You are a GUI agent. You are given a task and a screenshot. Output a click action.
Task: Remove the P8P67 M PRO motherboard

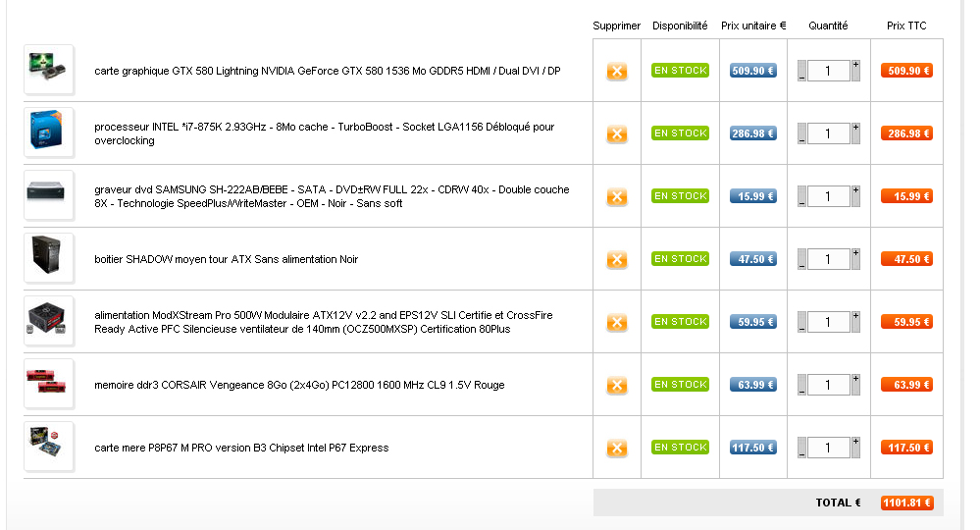(x=617, y=449)
